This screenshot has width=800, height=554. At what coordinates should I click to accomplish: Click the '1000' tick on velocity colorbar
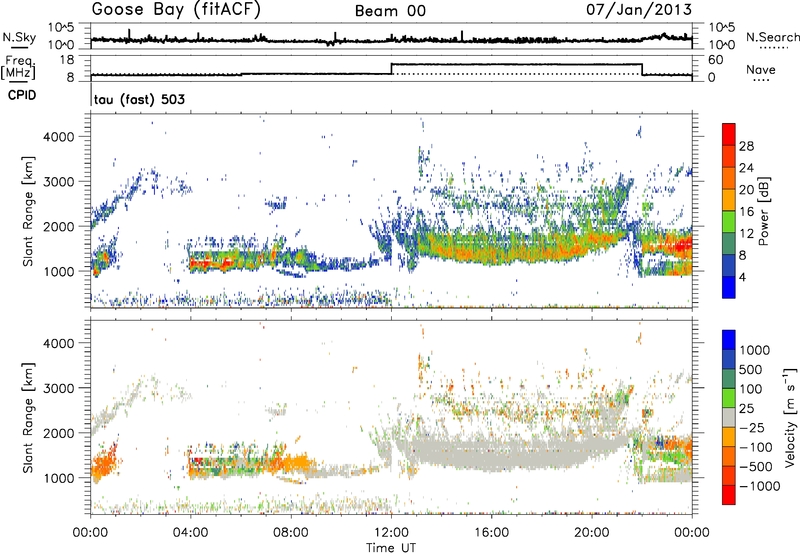click(x=755, y=350)
